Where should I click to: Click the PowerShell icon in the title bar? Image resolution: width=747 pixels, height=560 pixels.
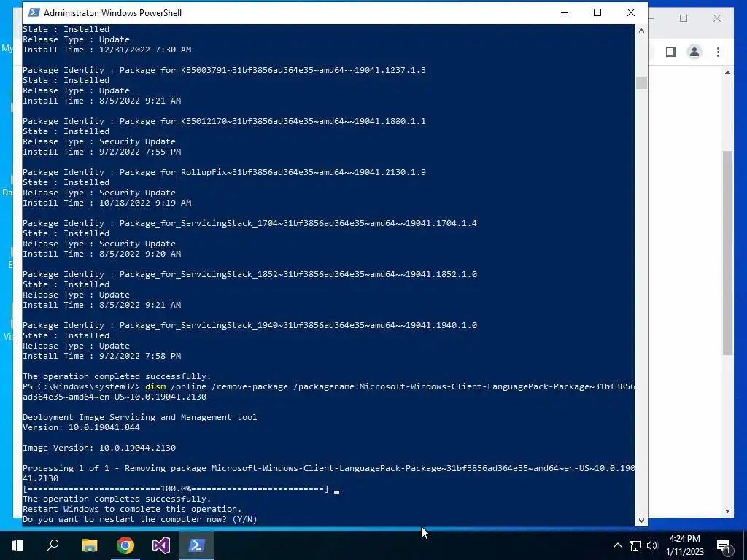pyautogui.click(x=34, y=13)
